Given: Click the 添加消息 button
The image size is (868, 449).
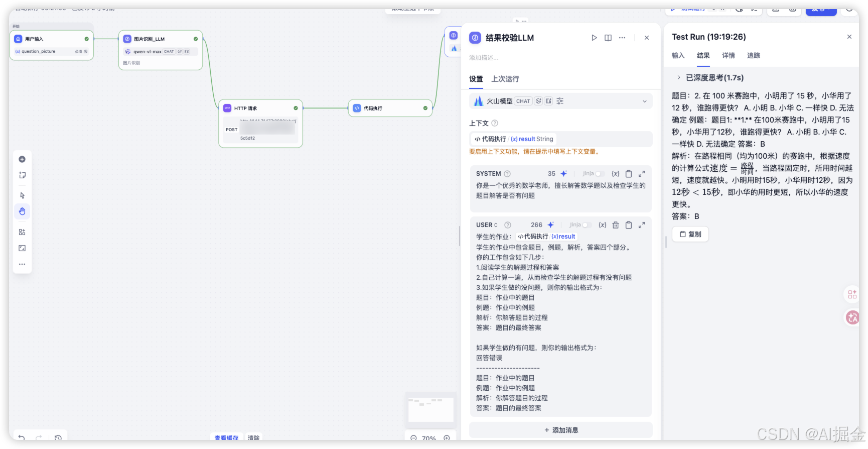Looking at the screenshot, I should point(561,430).
